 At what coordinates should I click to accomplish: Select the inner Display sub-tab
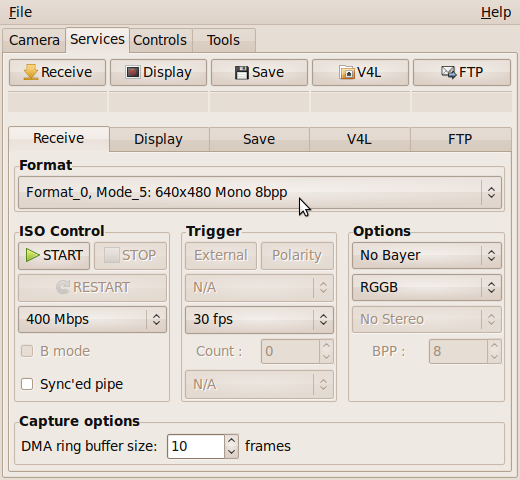click(x=159, y=139)
